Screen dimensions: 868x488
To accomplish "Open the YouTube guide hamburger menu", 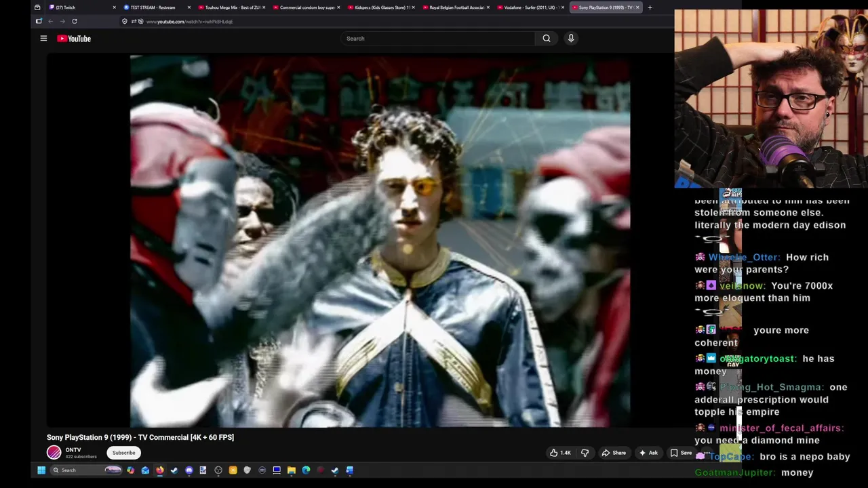I will [x=43, y=39].
